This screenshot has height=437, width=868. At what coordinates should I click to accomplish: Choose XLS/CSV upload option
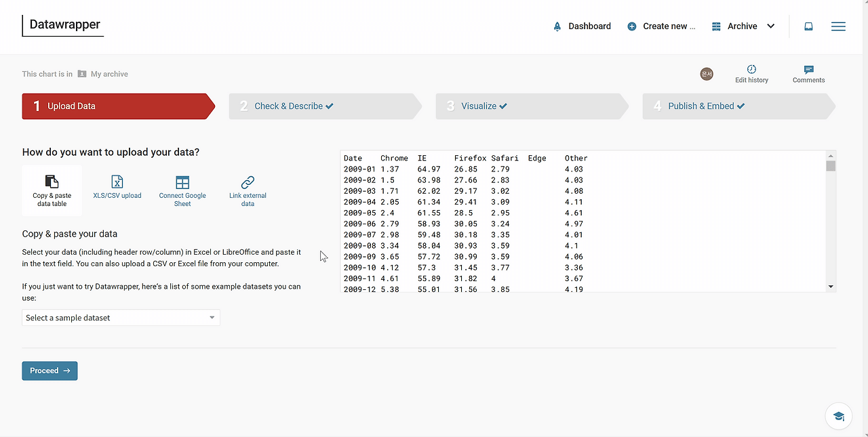click(117, 188)
